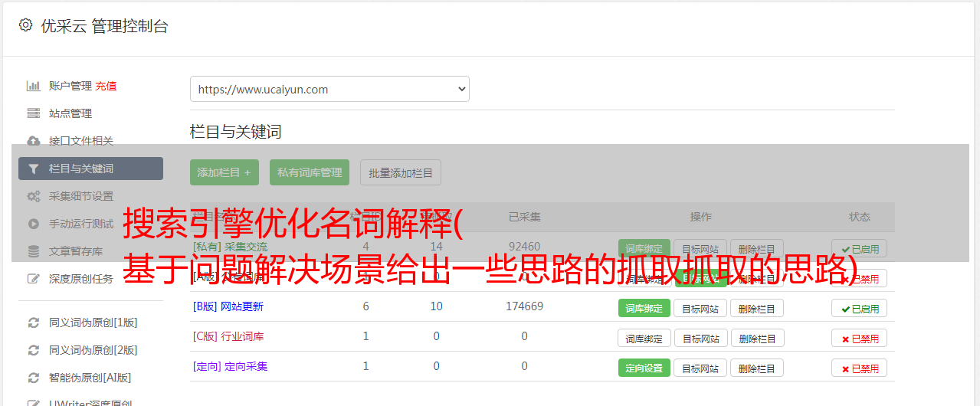Screen dimensions: 980x406
Task: Open the [定向] 定向采集 column link
Action: pos(231,366)
